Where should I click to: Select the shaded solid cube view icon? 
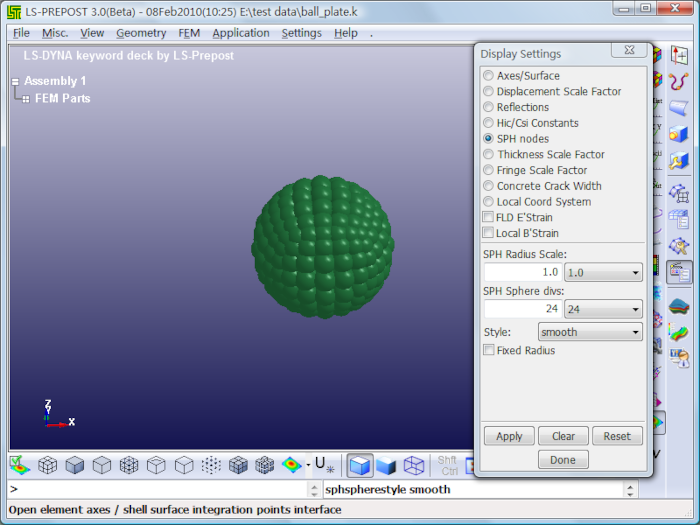pyautogui.click(x=387, y=465)
